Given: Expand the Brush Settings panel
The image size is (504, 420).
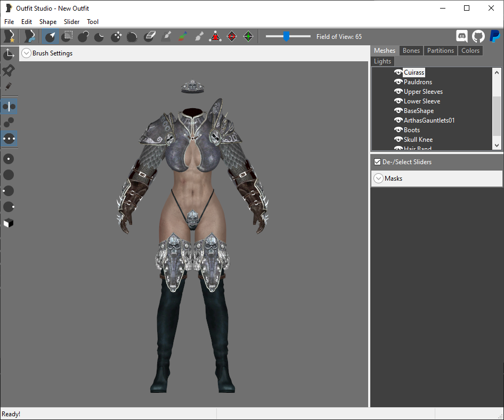Looking at the screenshot, I should click(x=26, y=53).
